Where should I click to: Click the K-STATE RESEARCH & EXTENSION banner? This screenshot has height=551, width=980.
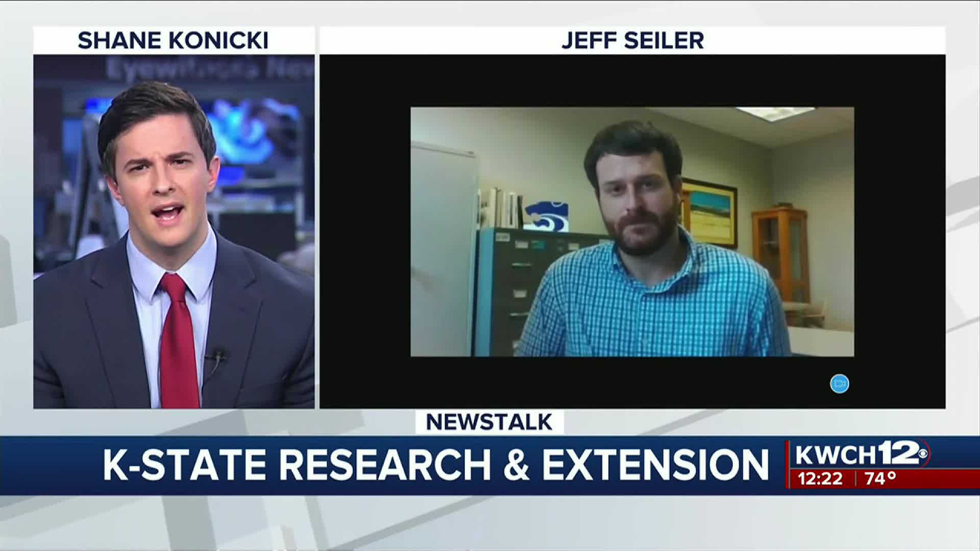pyautogui.click(x=435, y=465)
